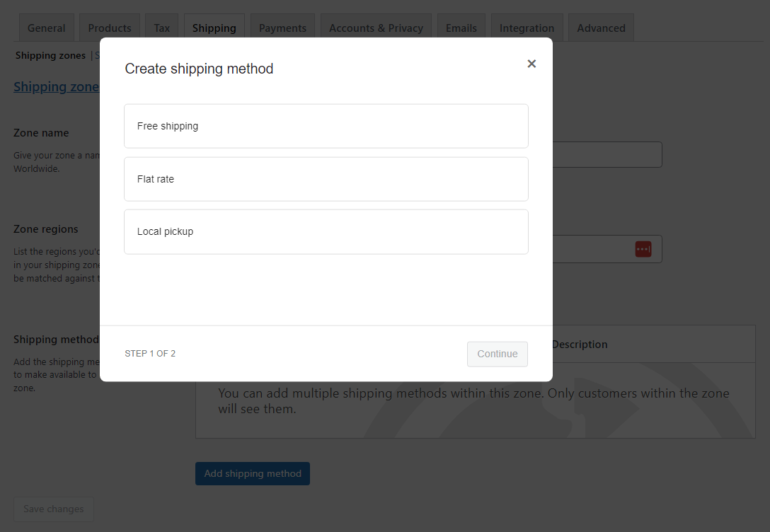Image resolution: width=770 pixels, height=532 pixels.
Task: Select the Free shipping method option
Action: pyautogui.click(x=326, y=126)
